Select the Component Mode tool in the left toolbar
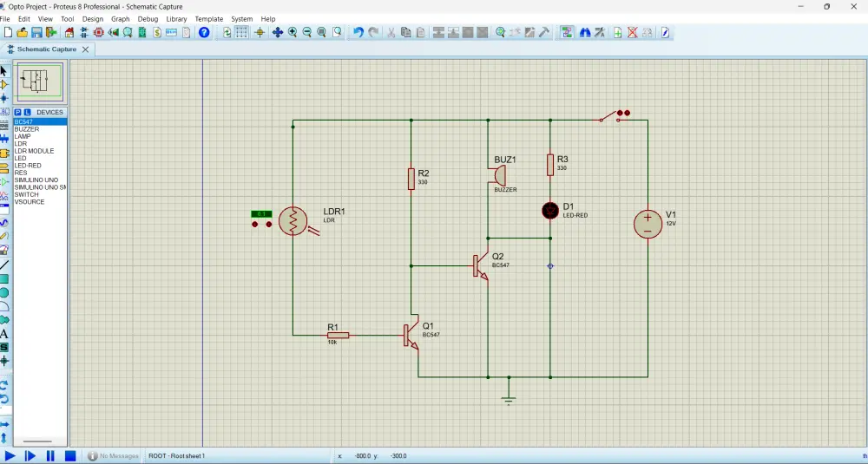Viewport: 868px width, 464px height. (x=3, y=85)
